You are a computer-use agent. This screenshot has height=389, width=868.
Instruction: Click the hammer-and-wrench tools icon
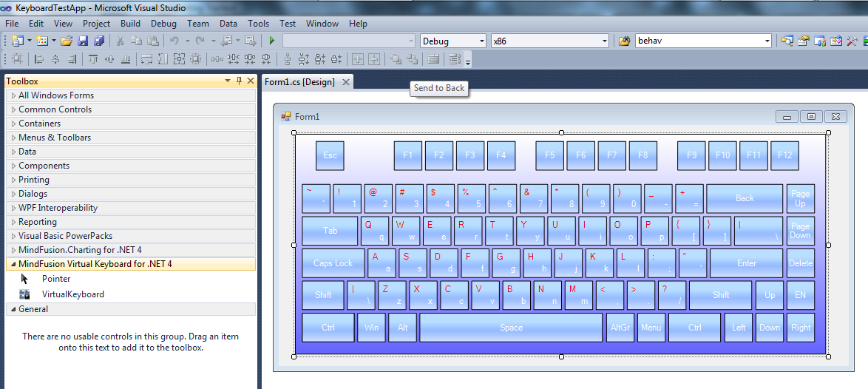pos(852,41)
